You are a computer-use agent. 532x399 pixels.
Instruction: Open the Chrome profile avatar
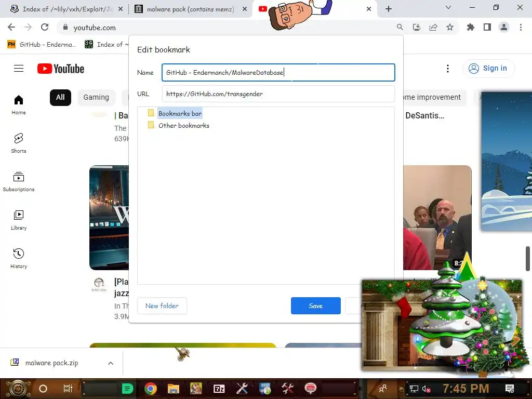pos(504,27)
